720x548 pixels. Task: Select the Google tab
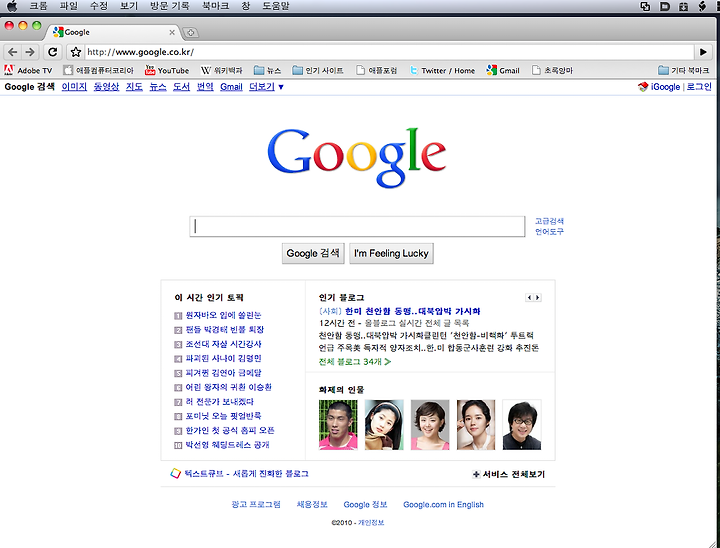pos(110,32)
